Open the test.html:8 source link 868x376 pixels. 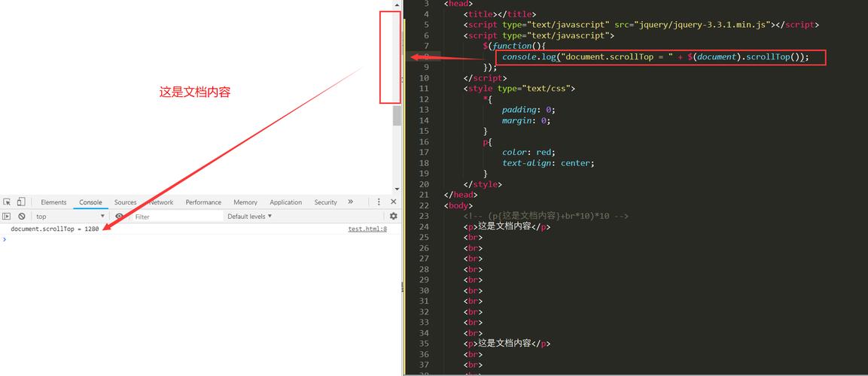[367, 229]
